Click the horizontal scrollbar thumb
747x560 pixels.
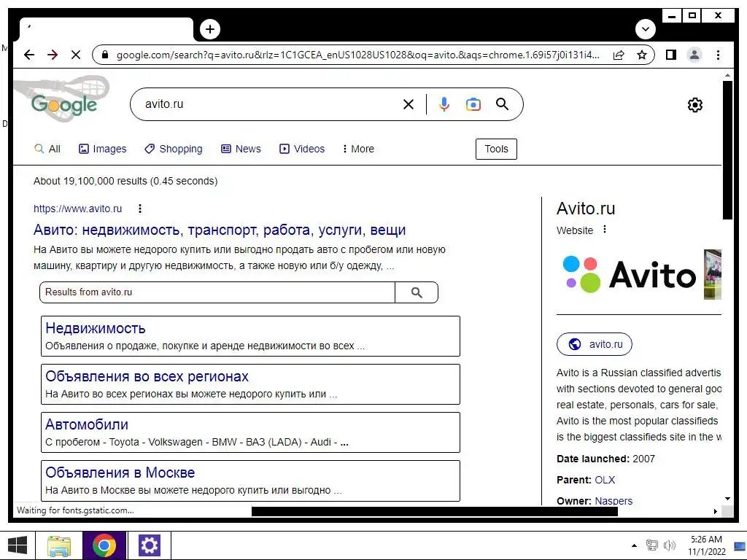point(435,511)
